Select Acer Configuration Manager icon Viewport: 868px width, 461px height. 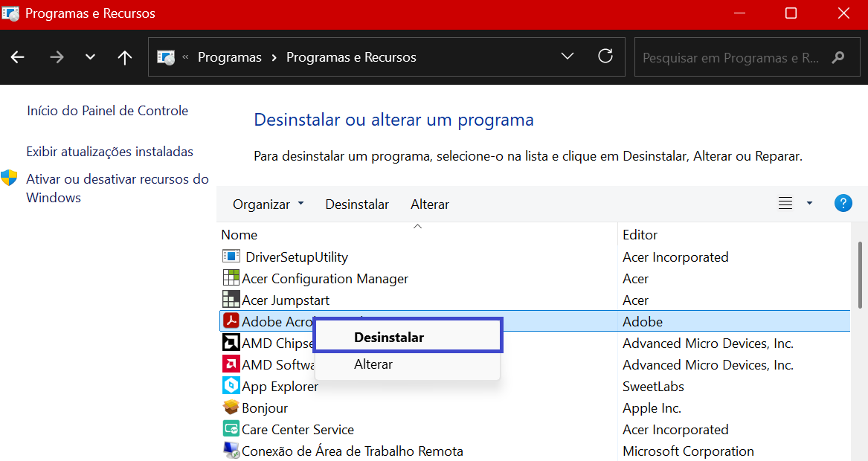(231, 277)
